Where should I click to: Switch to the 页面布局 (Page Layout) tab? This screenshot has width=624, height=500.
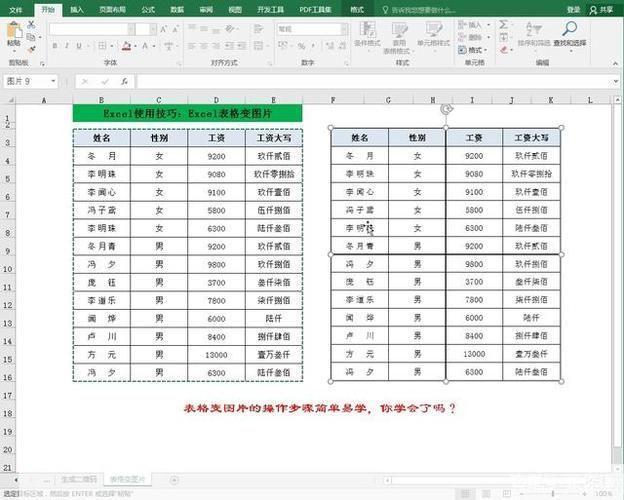[x=112, y=10]
